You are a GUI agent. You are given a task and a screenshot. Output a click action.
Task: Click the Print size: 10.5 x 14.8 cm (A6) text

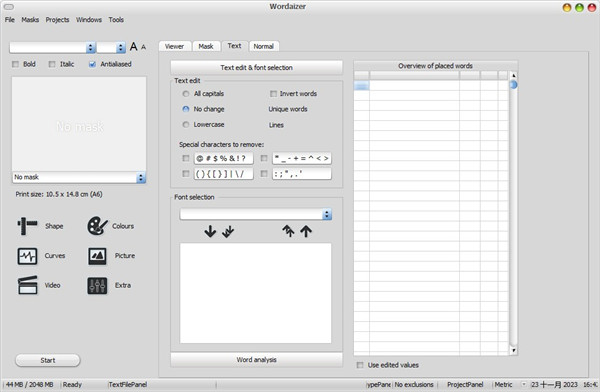click(59, 194)
